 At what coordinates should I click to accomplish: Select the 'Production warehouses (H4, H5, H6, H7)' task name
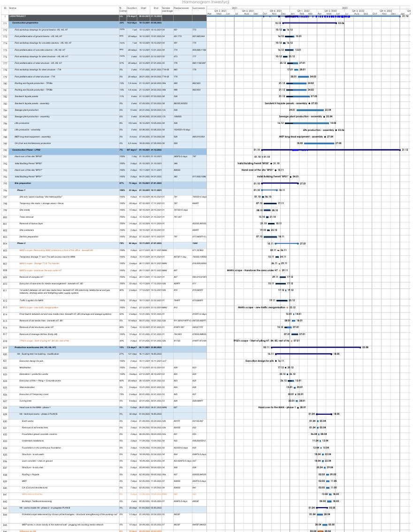[35, 348]
